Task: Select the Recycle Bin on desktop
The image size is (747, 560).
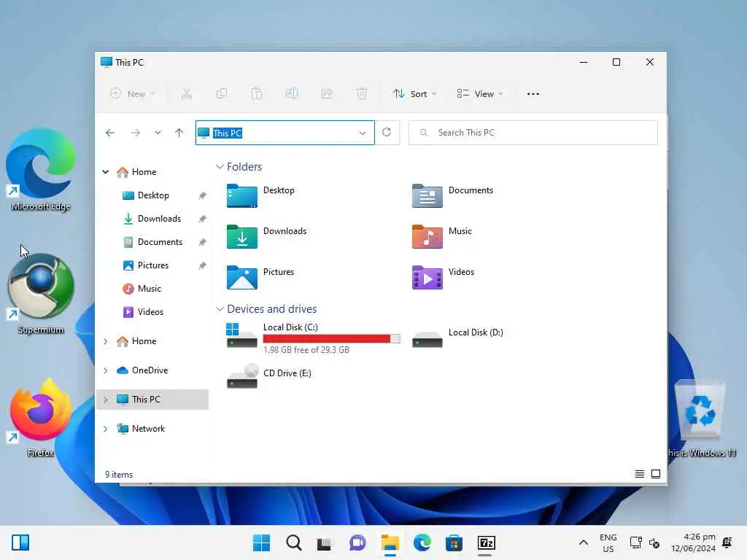Action: pyautogui.click(x=700, y=419)
